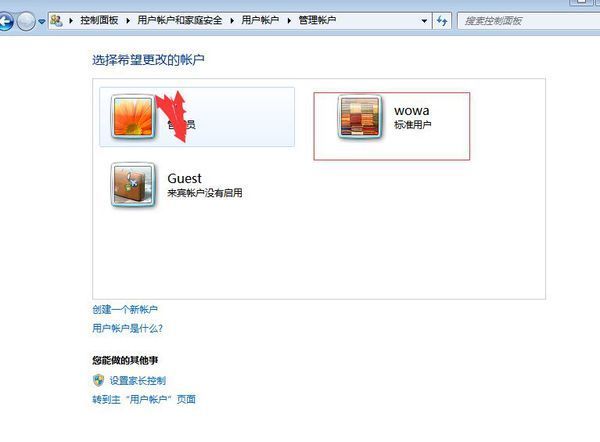Open the wowa account picture
Image resolution: width=600 pixels, height=442 pixels.
pyautogui.click(x=360, y=117)
